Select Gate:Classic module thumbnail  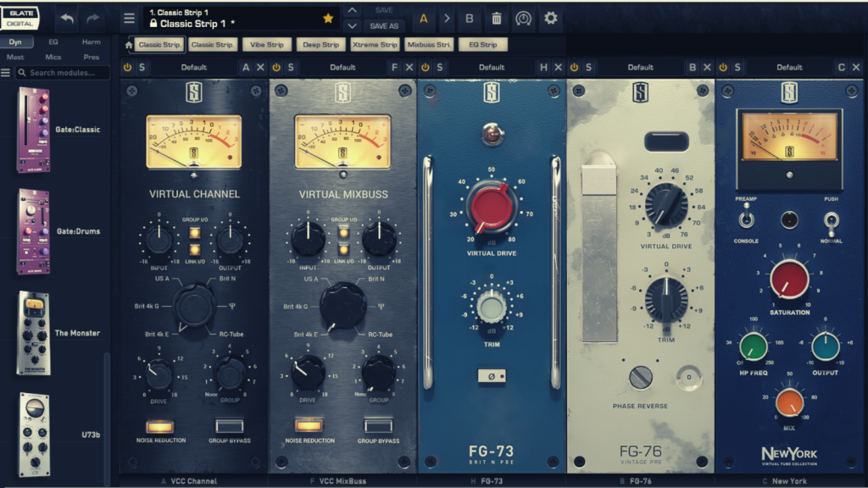(x=34, y=130)
